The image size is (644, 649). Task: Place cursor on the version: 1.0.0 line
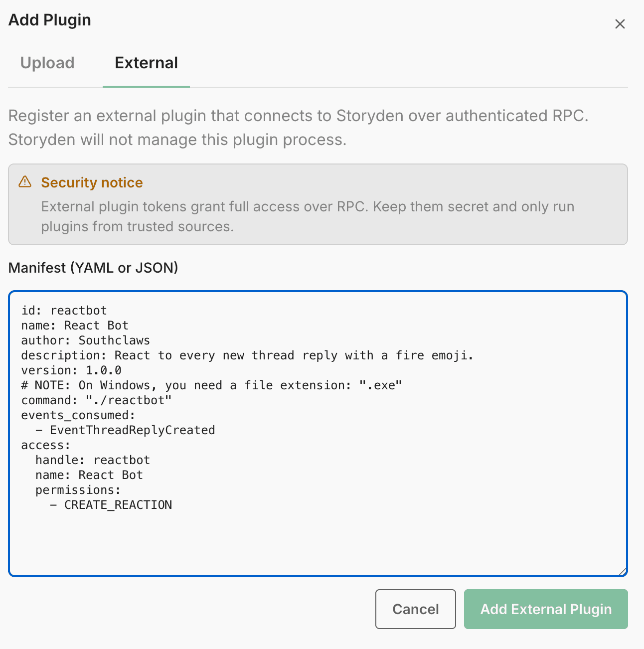71,370
